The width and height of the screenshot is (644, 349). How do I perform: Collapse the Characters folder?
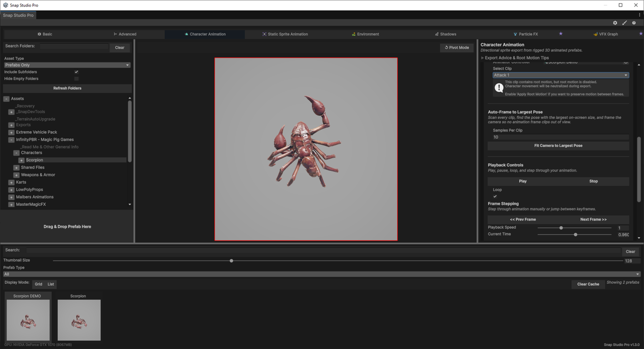click(x=16, y=153)
